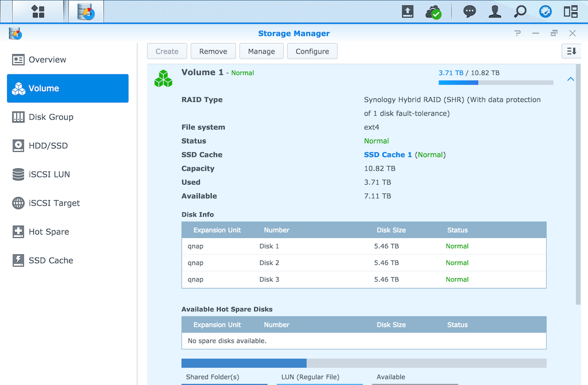This screenshot has width=588, height=385.
Task: Click the vertical scrollbar of volume list
Action: (x=578, y=184)
